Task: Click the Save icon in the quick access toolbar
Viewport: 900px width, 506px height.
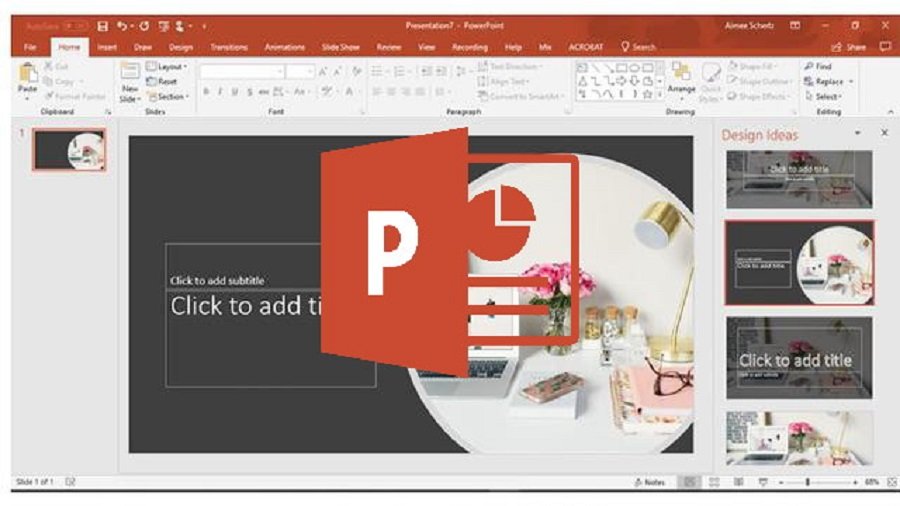Action: 102,26
